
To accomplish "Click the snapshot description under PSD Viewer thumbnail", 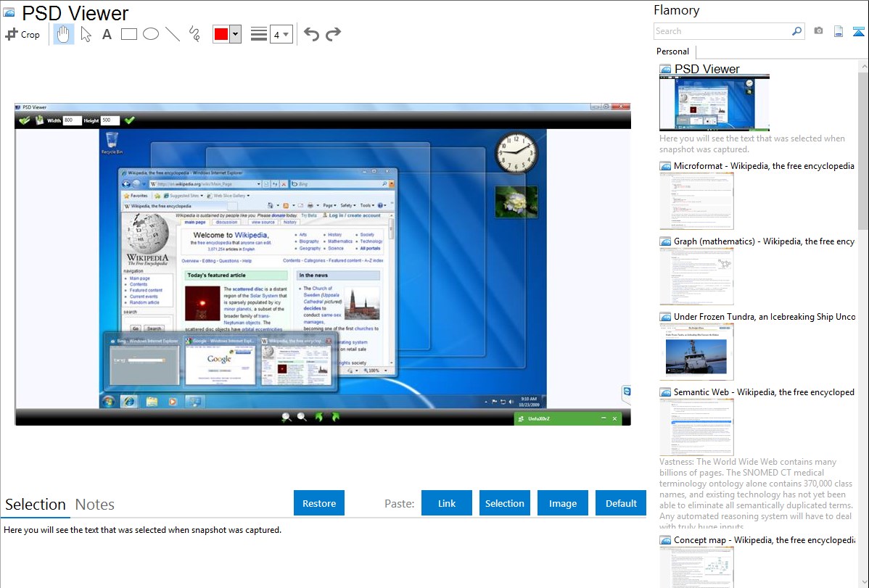I will coord(752,144).
